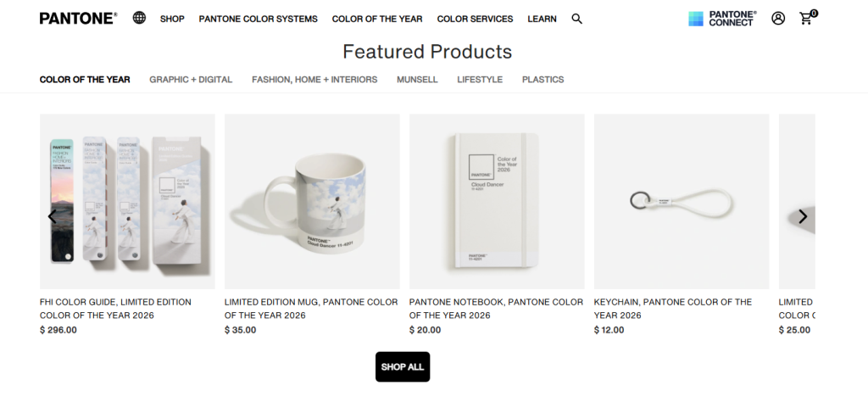Open Limited Edition Mug product link
Screen dimensions: 868x402
pos(311,309)
